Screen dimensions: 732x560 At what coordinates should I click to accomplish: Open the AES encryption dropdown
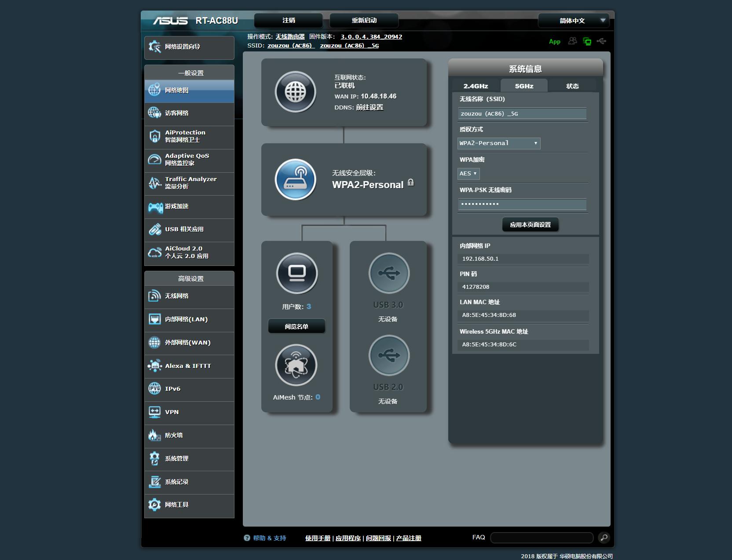(x=468, y=174)
